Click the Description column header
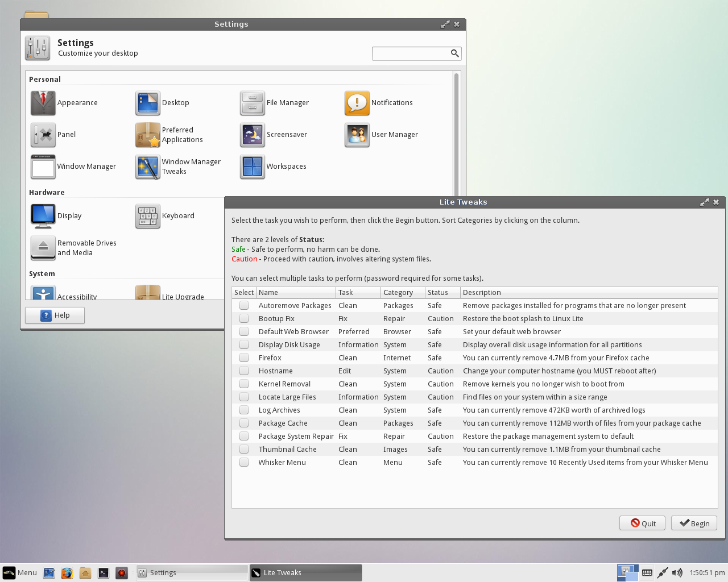728x582 pixels. [x=589, y=292]
